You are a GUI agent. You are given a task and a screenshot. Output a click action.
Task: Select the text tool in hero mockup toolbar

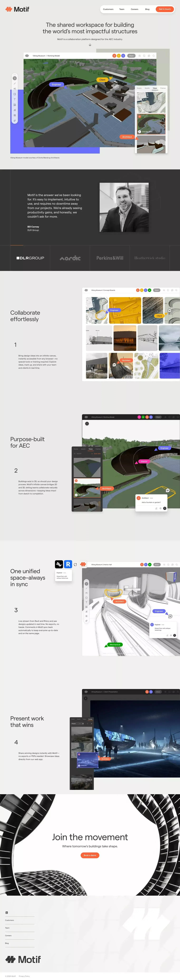pos(15,99)
